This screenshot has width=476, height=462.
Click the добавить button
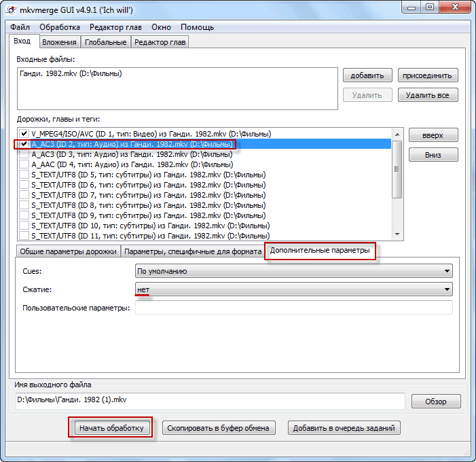click(367, 75)
